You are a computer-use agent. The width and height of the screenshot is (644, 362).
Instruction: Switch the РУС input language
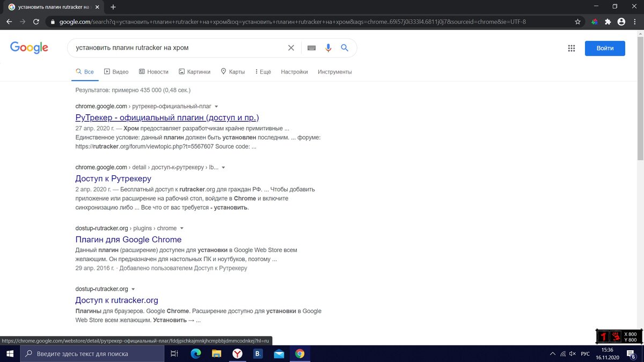586,353
